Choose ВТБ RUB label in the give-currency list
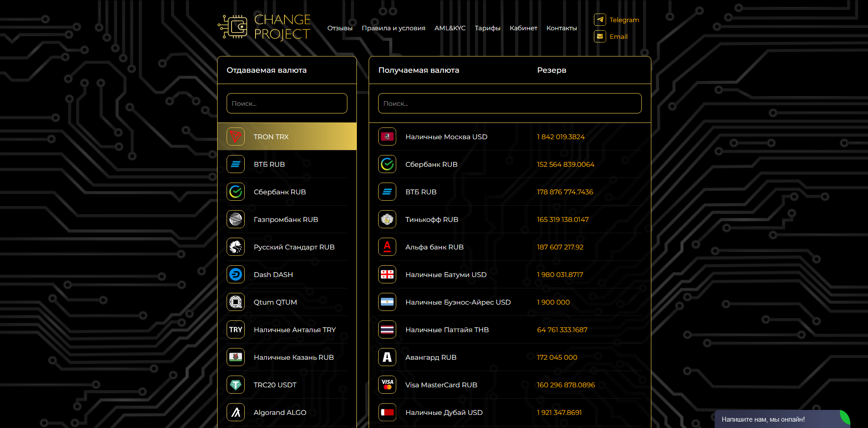Image resolution: width=868 pixels, height=428 pixels. (x=269, y=164)
